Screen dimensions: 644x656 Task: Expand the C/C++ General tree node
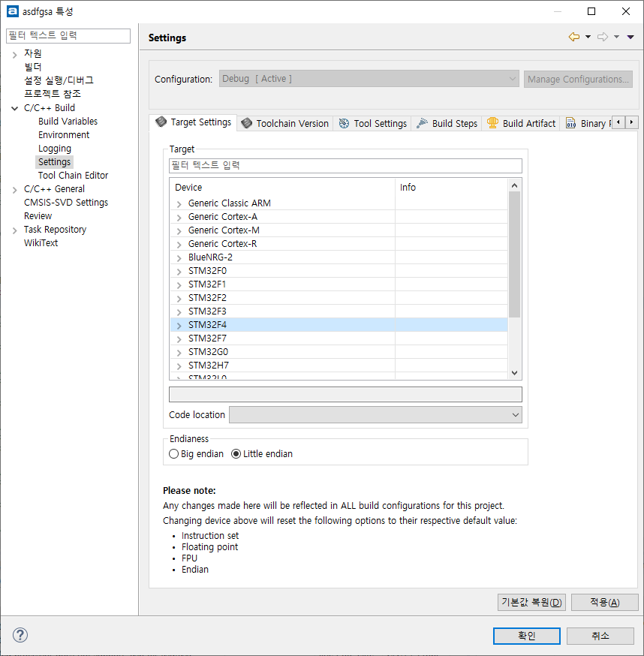[x=15, y=190]
